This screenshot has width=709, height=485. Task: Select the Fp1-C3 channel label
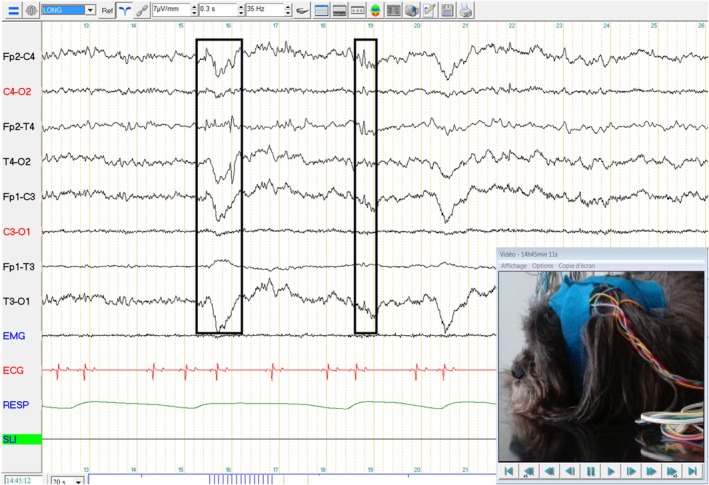[x=19, y=197]
